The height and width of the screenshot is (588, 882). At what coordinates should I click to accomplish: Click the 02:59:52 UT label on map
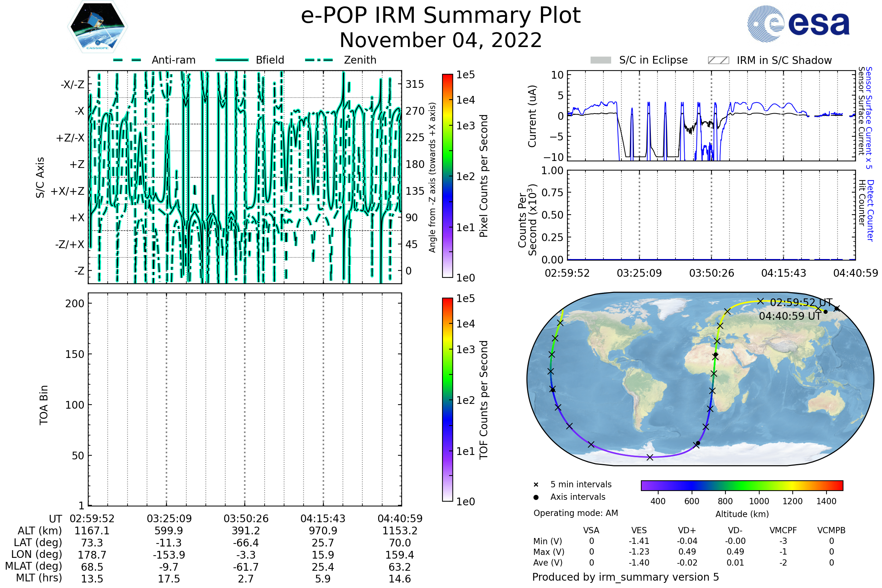pos(801,302)
